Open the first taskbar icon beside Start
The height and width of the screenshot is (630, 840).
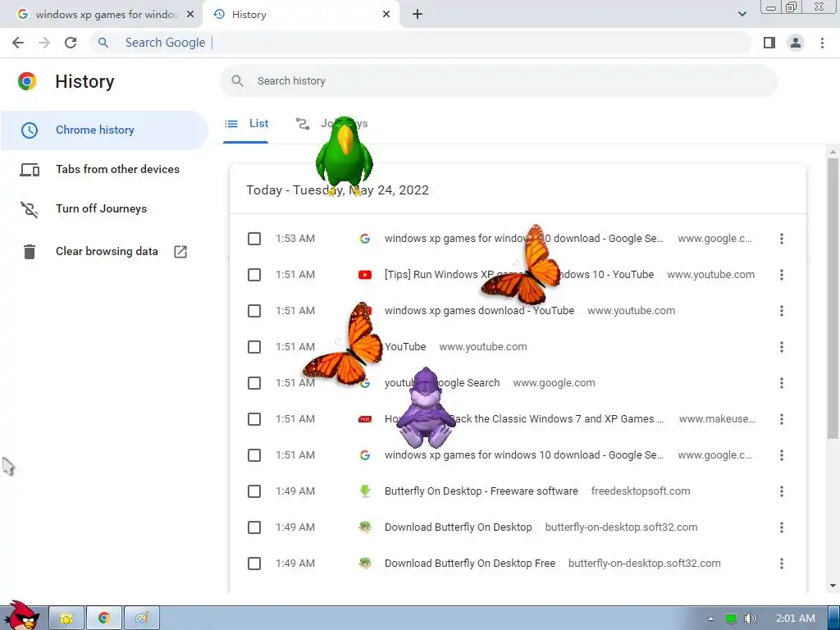pyautogui.click(x=66, y=619)
